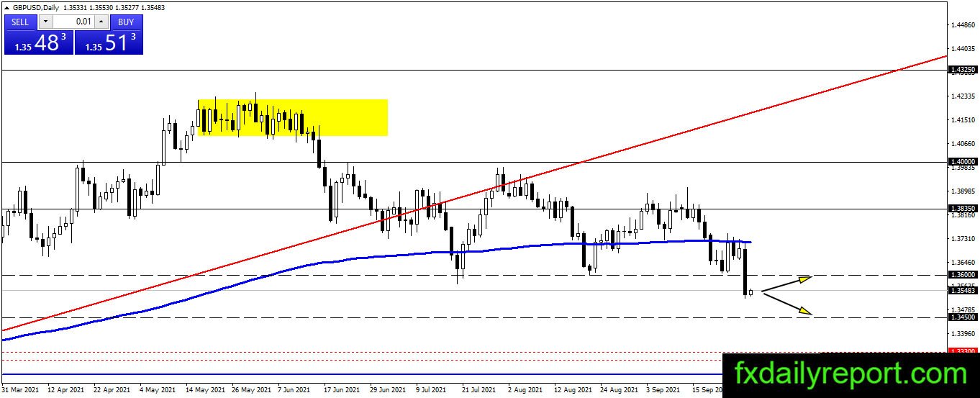This screenshot has height=398, width=980.
Task: Collapse the one-click trading panel triangle
Action: [x=6, y=8]
